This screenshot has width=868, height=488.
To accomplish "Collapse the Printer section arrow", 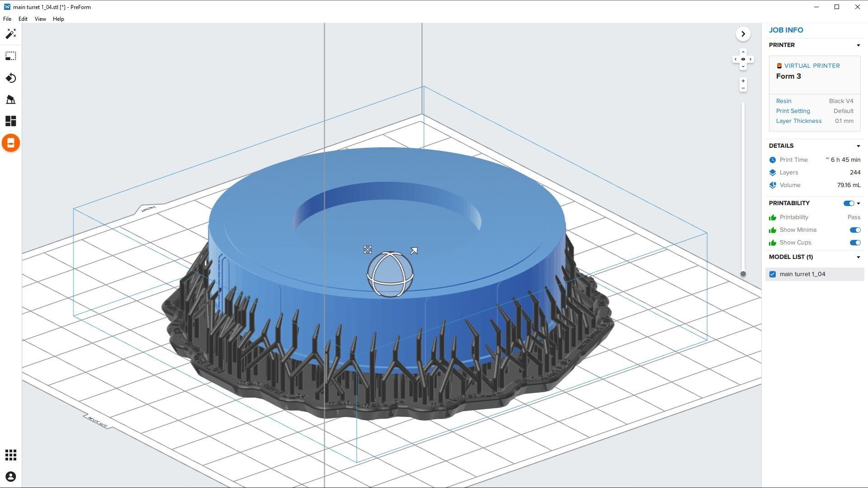I will (858, 45).
